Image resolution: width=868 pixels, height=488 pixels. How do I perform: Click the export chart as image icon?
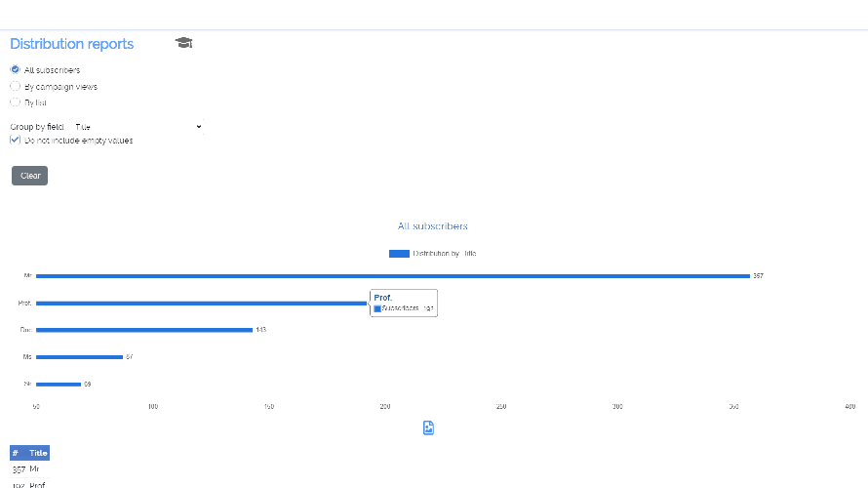point(428,427)
